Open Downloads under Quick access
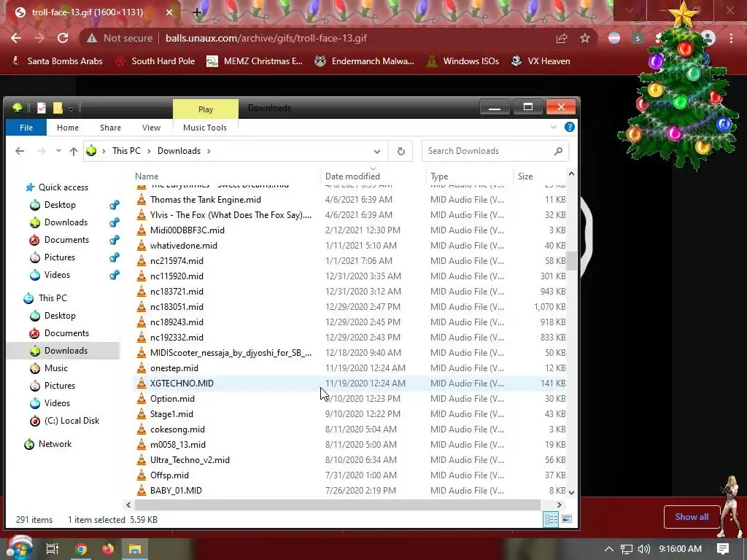 point(66,222)
